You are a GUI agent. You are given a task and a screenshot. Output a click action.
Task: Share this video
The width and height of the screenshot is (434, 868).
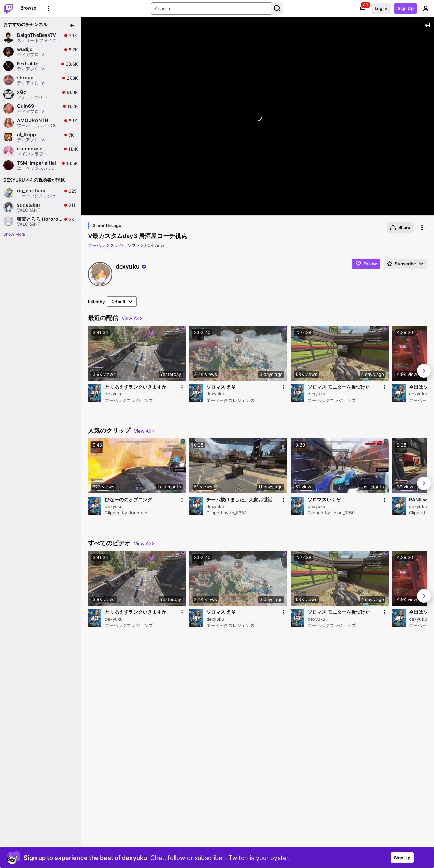tap(400, 227)
